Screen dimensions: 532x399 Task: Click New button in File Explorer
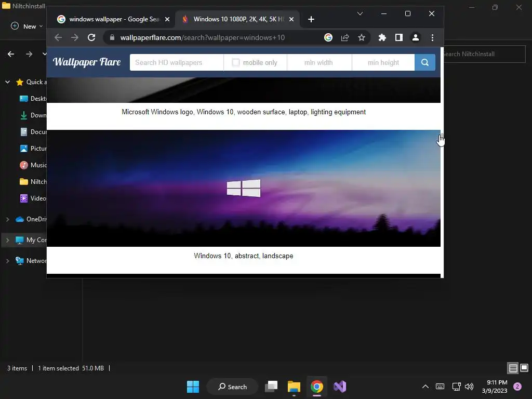coord(27,26)
